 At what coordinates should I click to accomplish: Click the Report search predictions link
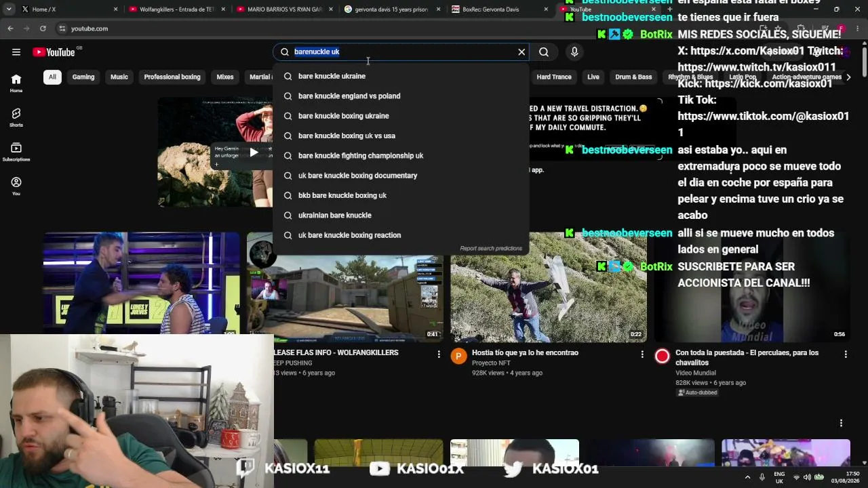pyautogui.click(x=491, y=249)
